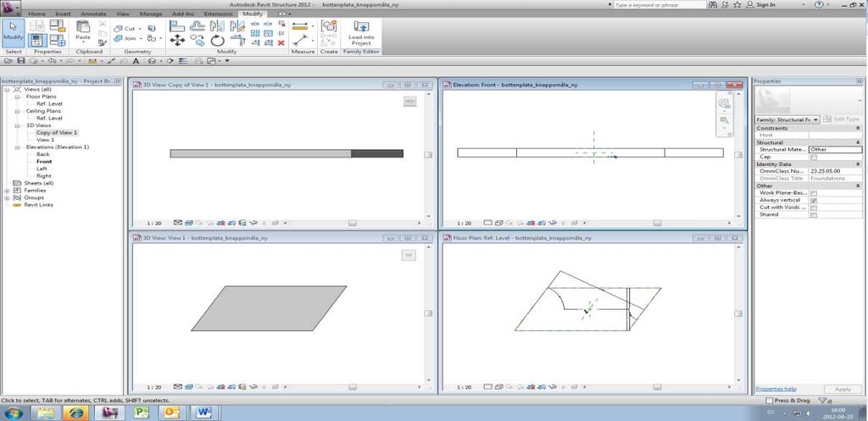Switch to the View ribbon tab

[x=123, y=14]
